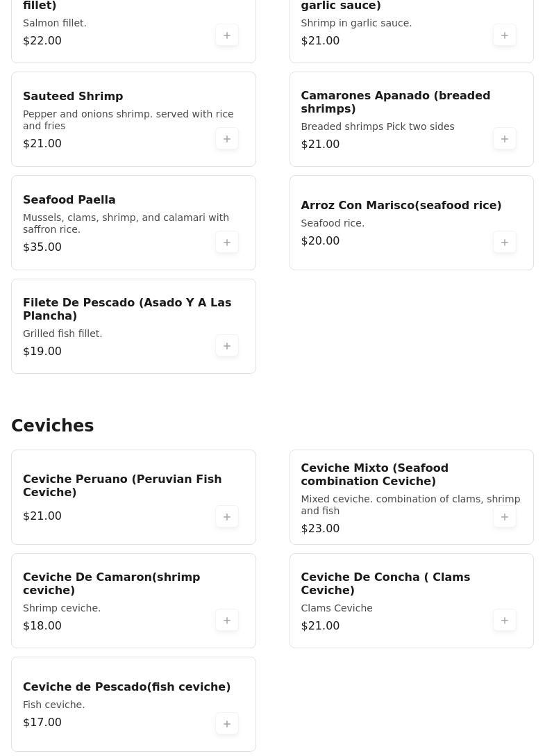The image size is (545, 756).
Task: Open Seafood Paella item details
Action: pyautogui.click(x=69, y=200)
